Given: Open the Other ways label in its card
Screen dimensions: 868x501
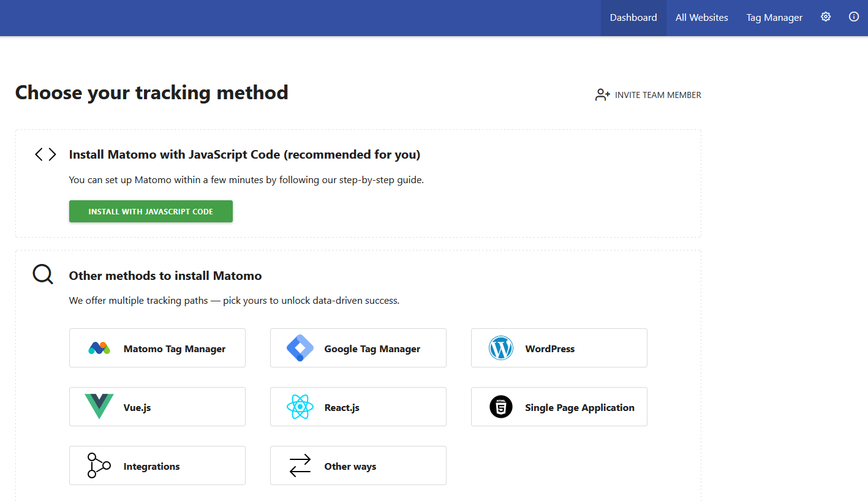Looking at the screenshot, I should (x=350, y=466).
